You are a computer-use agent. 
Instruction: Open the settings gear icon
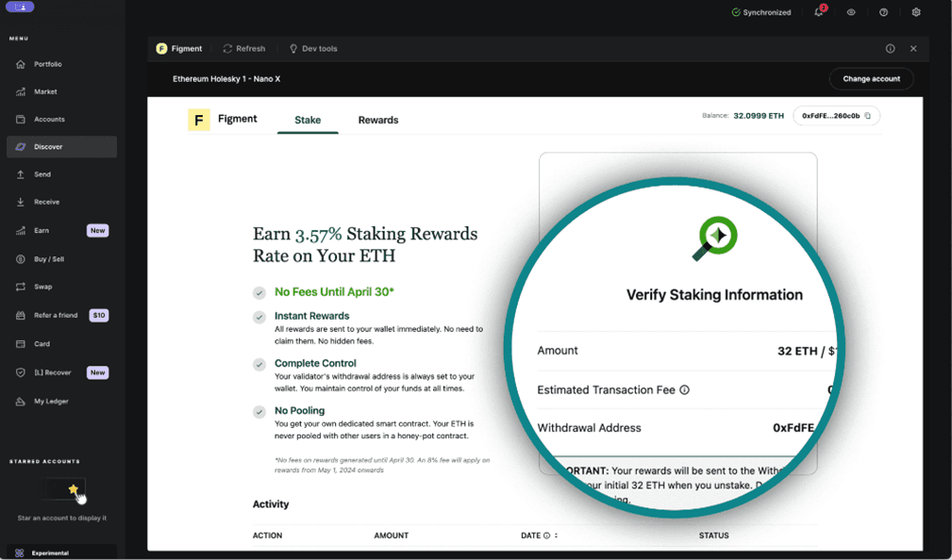tap(916, 12)
